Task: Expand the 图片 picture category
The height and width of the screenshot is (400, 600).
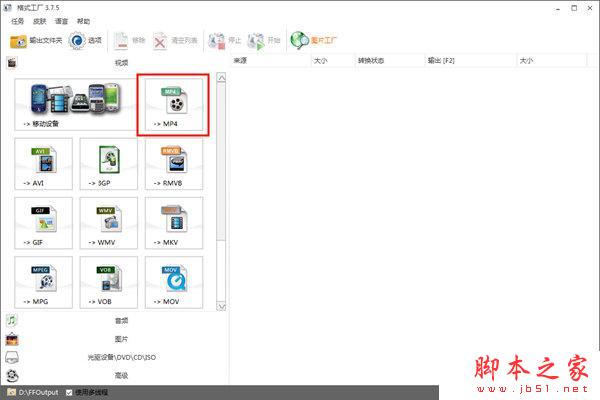Action: pyautogui.click(x=115, y=339)
